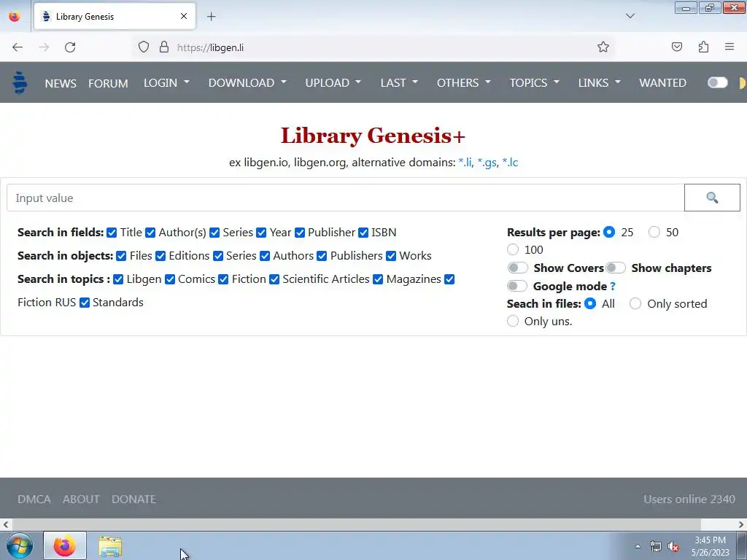Viewport: 747px width, 560px height.
Task: Click the horizontal scrollbar thumb
Action: [x=356, y=525]
